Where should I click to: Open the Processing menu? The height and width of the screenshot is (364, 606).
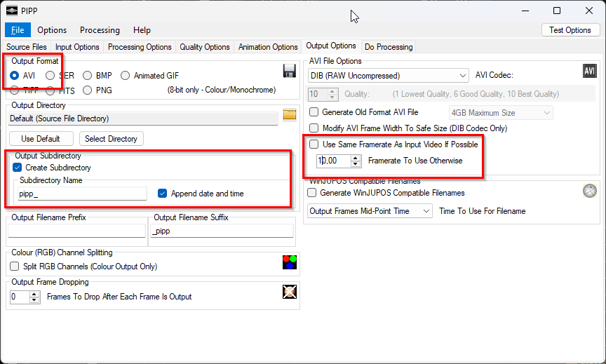[100, 29]
